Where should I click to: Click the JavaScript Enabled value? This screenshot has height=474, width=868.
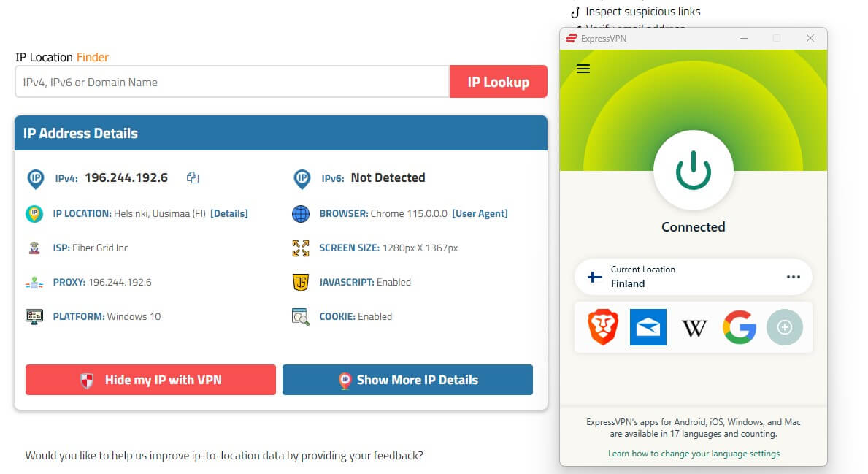point(393,283)
